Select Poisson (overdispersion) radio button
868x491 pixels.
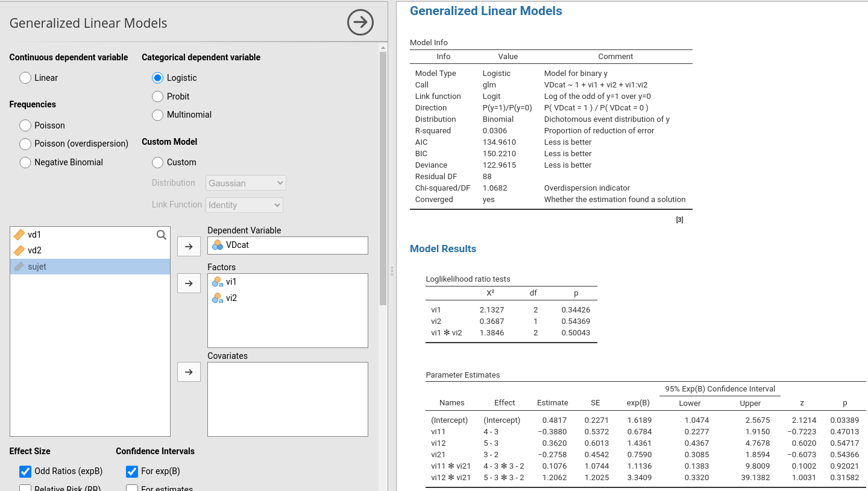[x=25, y=144]
